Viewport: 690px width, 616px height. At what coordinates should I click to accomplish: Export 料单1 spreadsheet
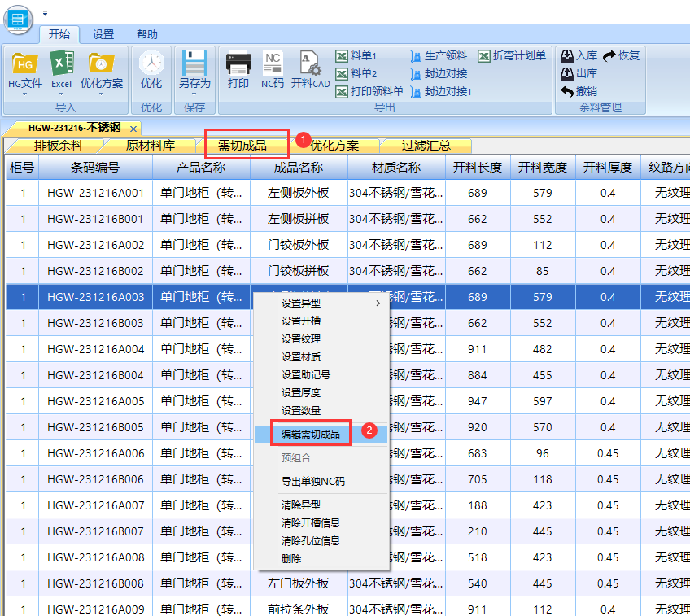[356, 56]
